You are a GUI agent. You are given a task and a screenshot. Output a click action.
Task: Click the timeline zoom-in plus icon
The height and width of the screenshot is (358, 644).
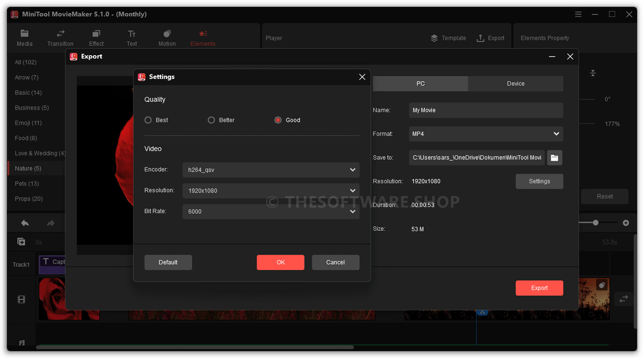pyautogui.click(x=626, y=222)
